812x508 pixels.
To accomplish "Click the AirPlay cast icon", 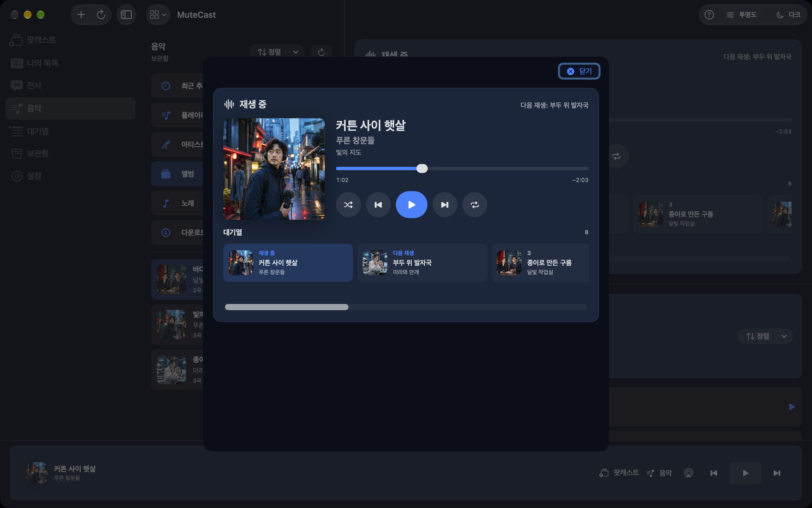I will (x=689, y=473).
